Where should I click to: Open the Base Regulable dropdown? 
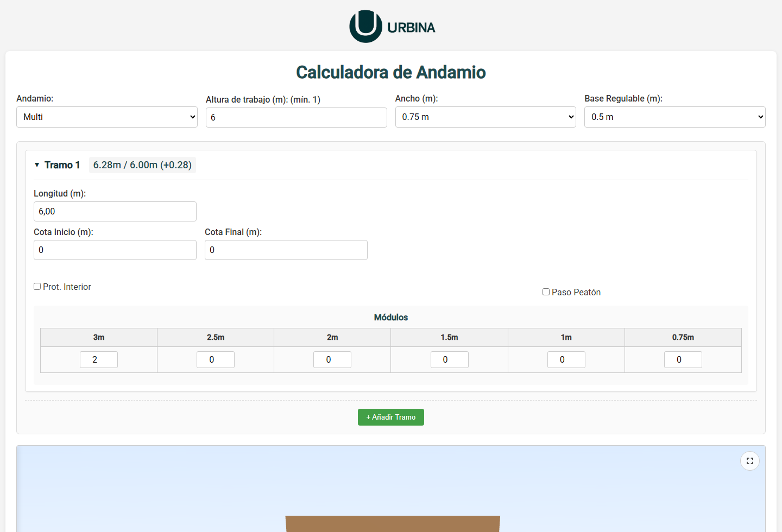[x=675, y=117]
